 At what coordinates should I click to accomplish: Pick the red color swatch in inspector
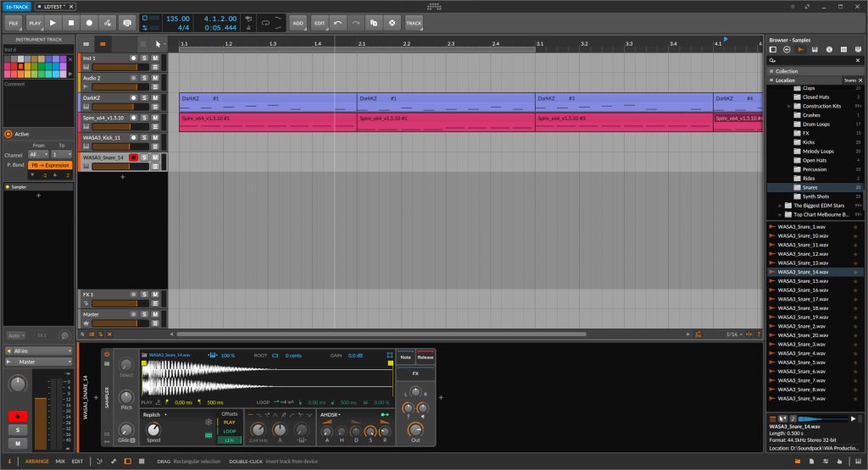tap(14, 66)
